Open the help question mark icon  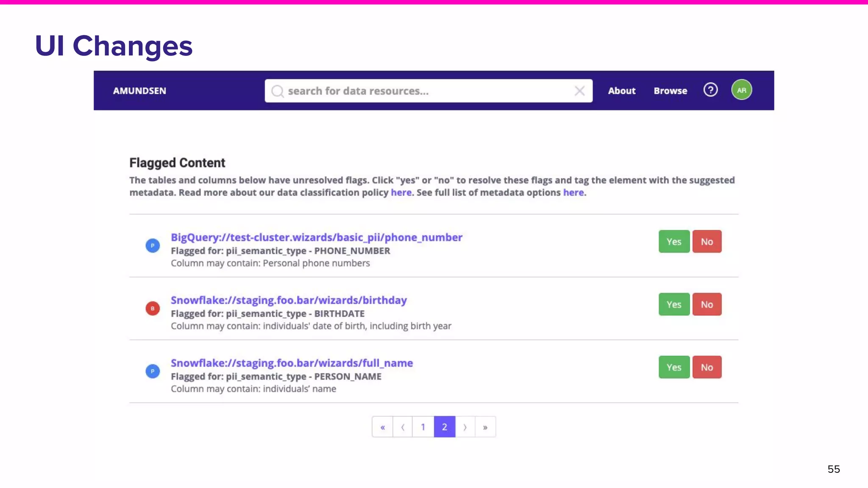pyautogui.click(x=710, y=90)
